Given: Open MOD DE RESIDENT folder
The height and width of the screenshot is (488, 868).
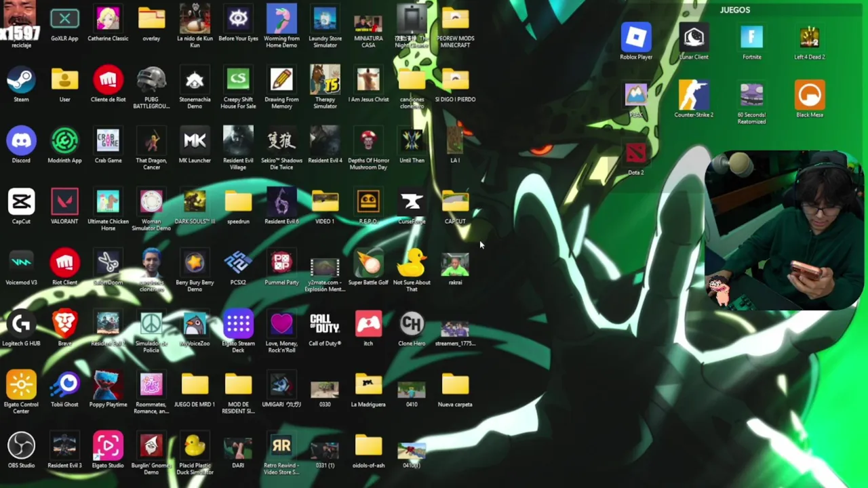Looking at the screenshot, I should point(238,385).
